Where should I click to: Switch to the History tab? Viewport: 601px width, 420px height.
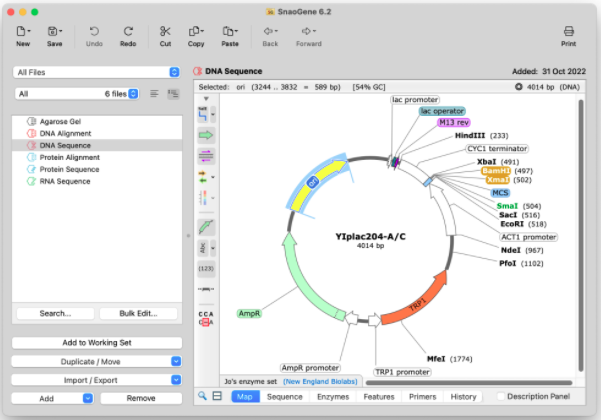click(x=463, y=397)
